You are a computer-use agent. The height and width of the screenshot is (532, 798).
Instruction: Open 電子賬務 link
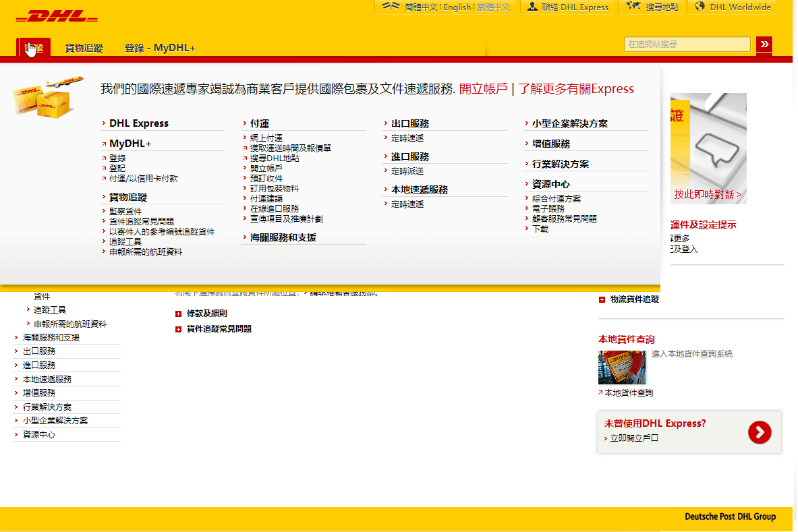click(548, 209)
